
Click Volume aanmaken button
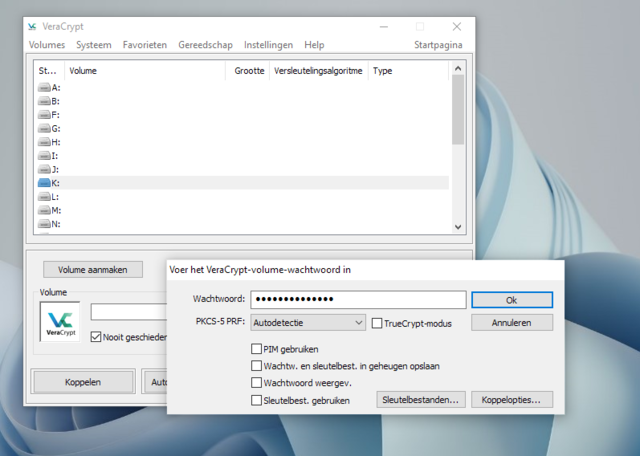click(x=93, y=269)
